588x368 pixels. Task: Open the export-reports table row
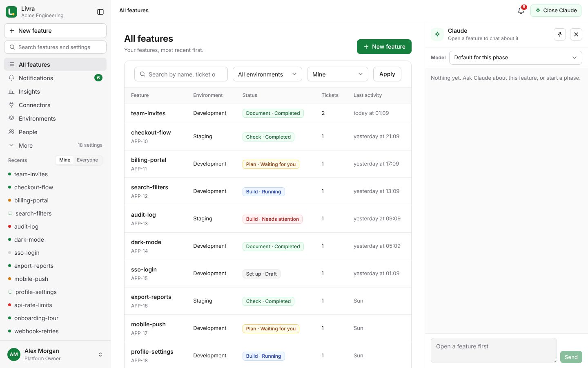(268, 301)
